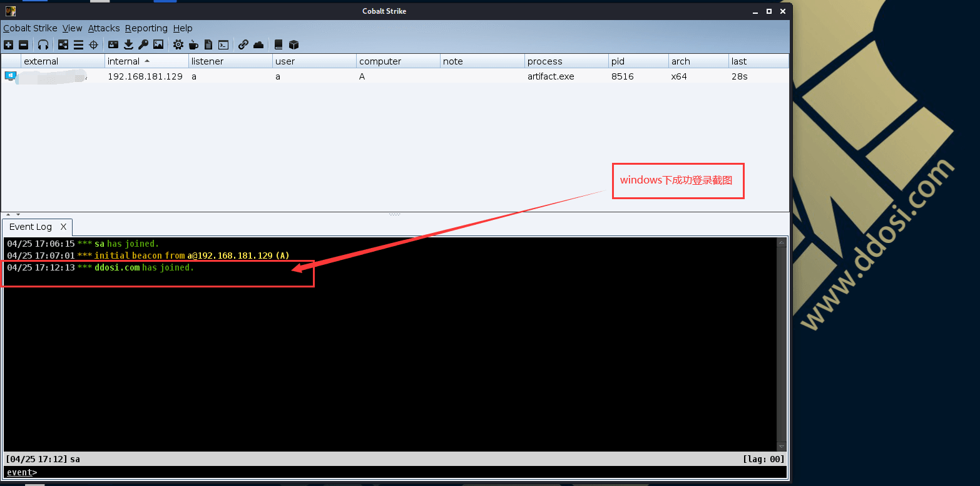The image size is (980, 486).
Task: Disconnect from the team server (minus icon)
Action: [23, 44]
